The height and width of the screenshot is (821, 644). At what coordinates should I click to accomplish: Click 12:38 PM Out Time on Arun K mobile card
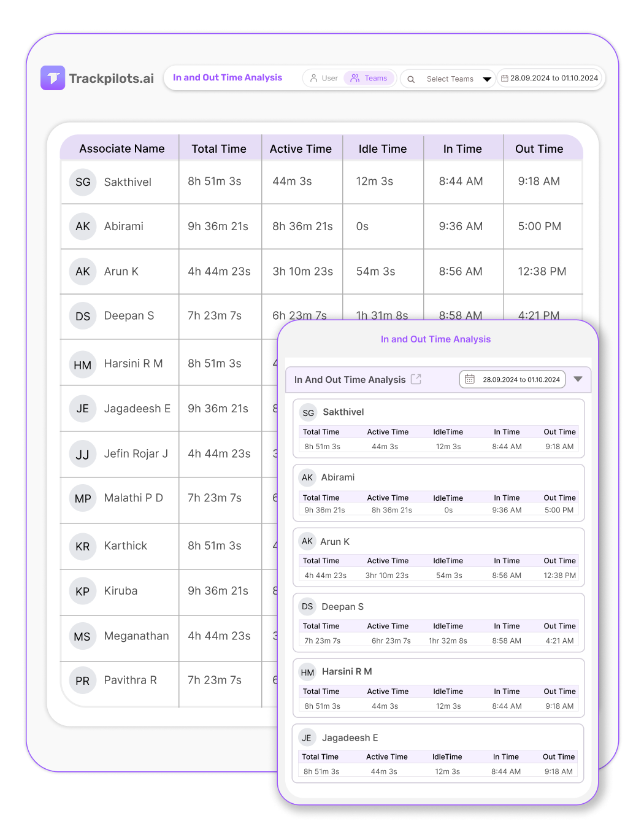click(x=560, y=575)
